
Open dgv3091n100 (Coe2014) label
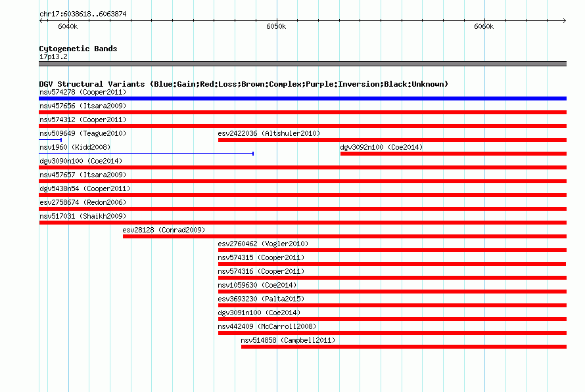pos(259,313)
